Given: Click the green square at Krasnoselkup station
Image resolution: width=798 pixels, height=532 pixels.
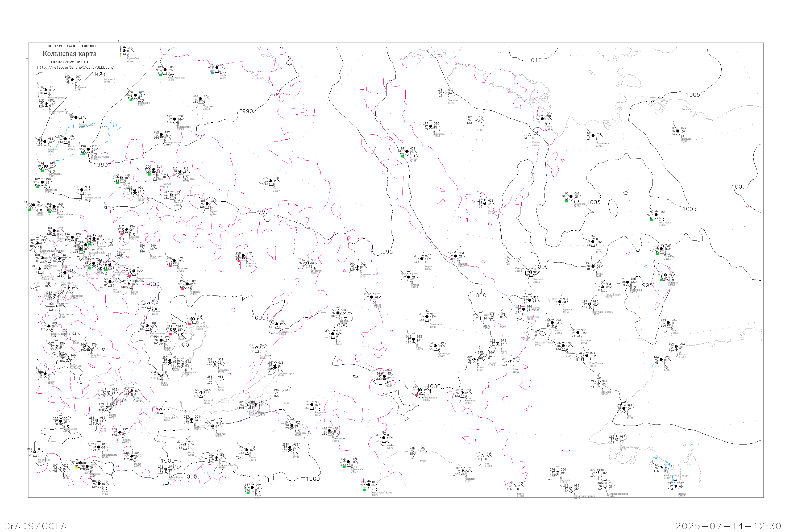Looking at the screenshot, I should click(161, 75).
